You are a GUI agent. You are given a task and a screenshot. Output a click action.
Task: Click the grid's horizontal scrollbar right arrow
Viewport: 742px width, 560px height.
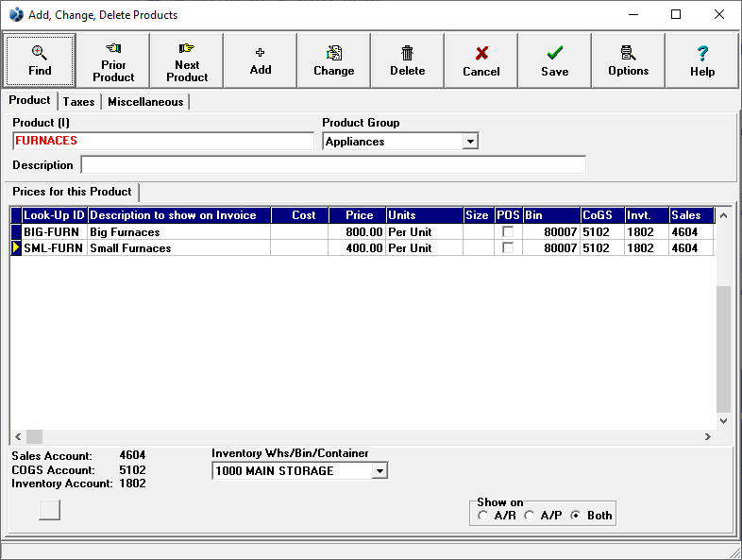point(708,437)
